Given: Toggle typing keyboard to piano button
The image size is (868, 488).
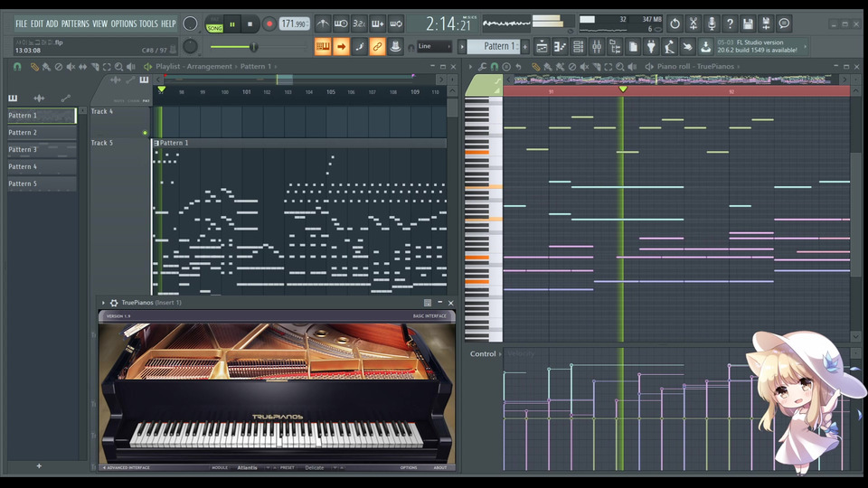Looking at the screenshot, I should pyautogui.click(x=323, y=46).
